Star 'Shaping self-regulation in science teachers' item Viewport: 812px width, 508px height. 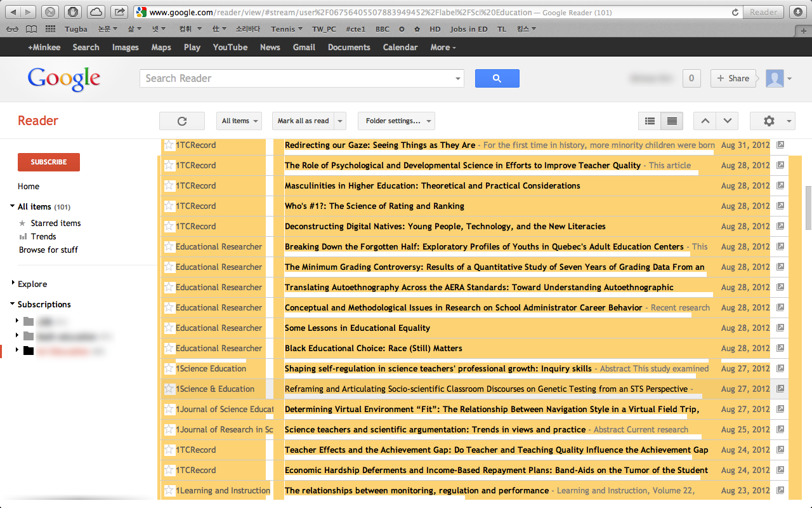click(169, 368)
